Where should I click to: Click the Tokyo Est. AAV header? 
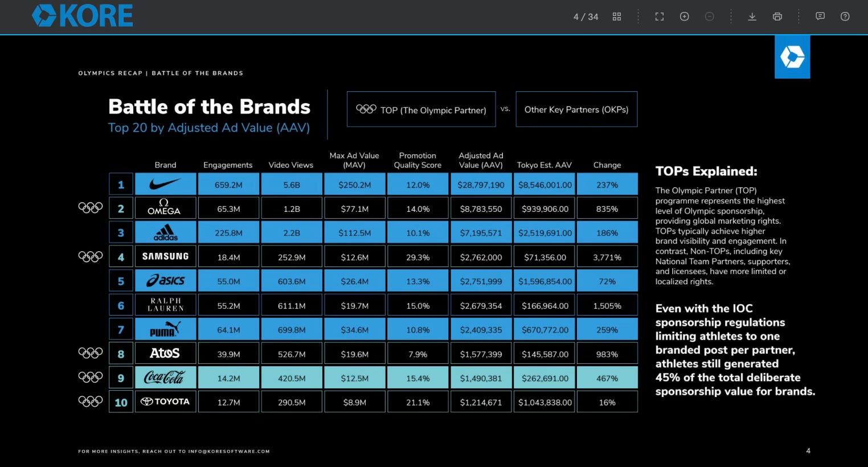(x=544, y=165)
